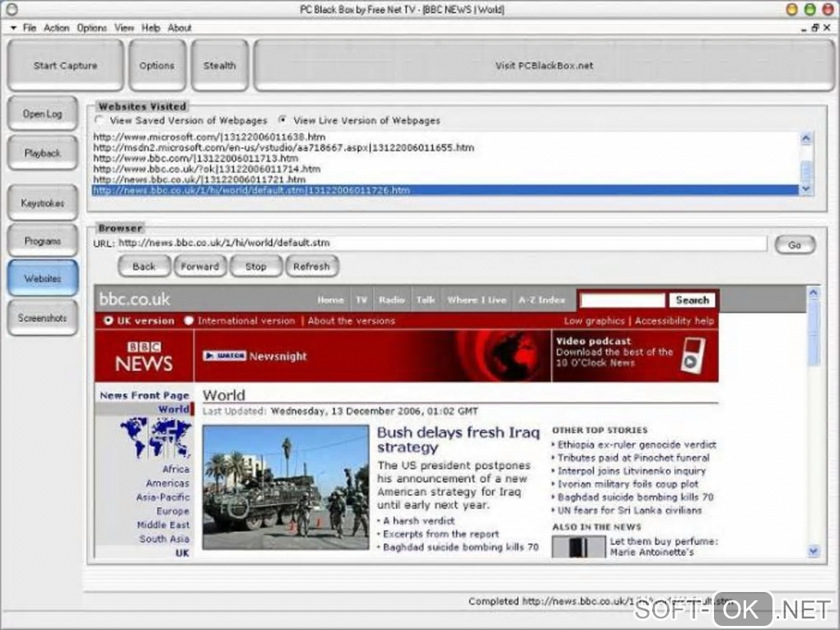The width and height of the screenshot is (840, 630).
Task: Click the browser Forward button
Action: tap(200, 266)
